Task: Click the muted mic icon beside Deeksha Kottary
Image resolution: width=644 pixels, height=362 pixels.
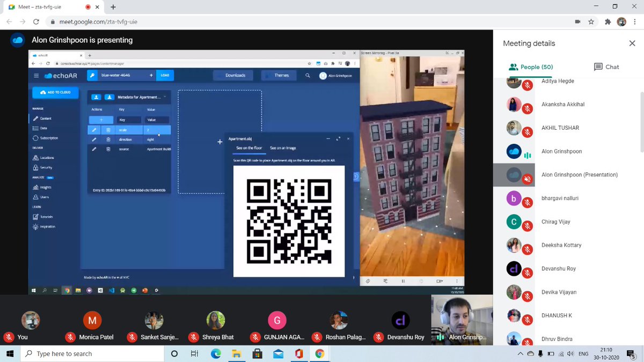Action: pyautogui.click(x=528, y=249)
